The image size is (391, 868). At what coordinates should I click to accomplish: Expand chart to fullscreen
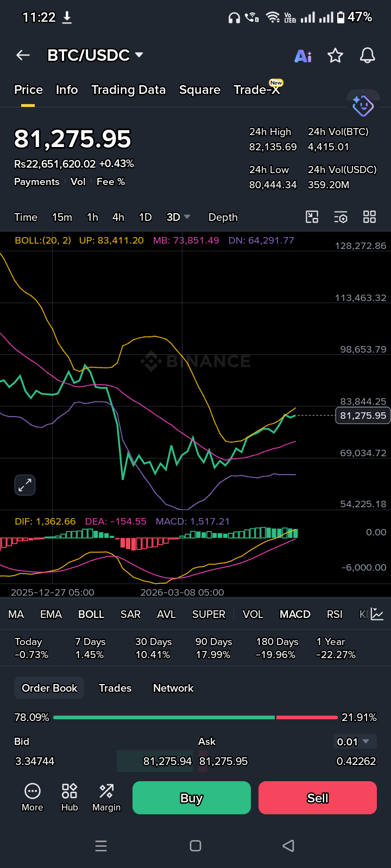click(x=25, y=485)
